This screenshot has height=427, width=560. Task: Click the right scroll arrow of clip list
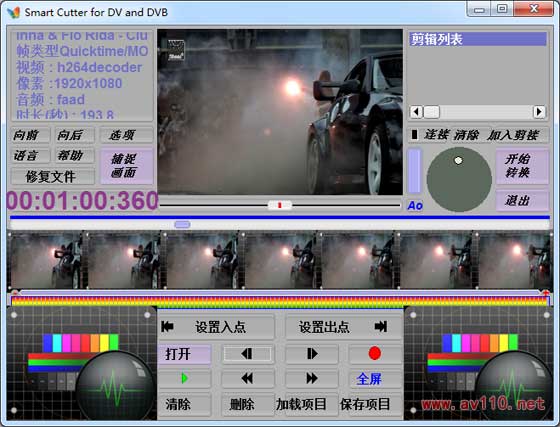point(539,112)
